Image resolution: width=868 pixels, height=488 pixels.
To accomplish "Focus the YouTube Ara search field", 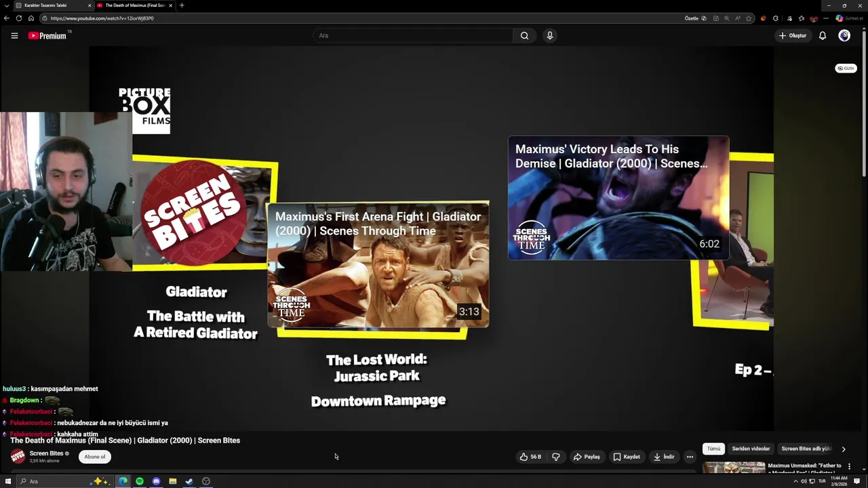I will pyautogui.click(x=414, y=35).
